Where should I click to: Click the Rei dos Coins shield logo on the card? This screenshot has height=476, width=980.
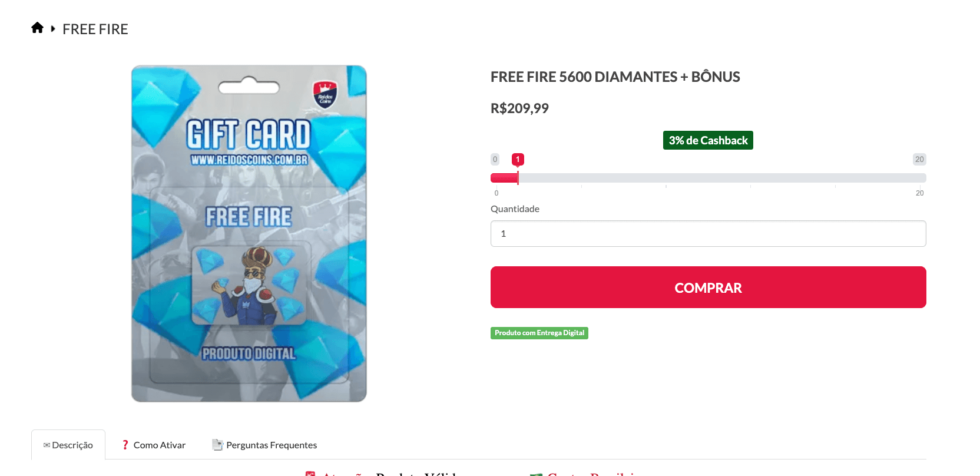click(x=325, y=94)
